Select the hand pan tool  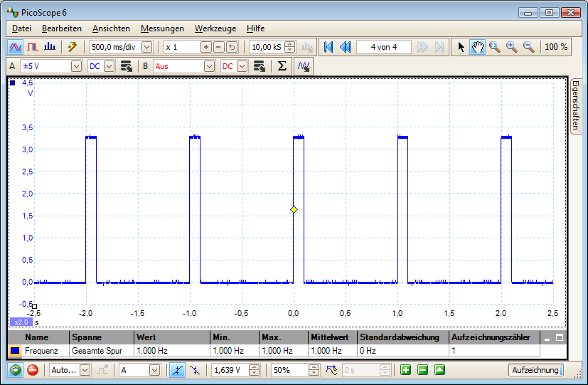478,47
